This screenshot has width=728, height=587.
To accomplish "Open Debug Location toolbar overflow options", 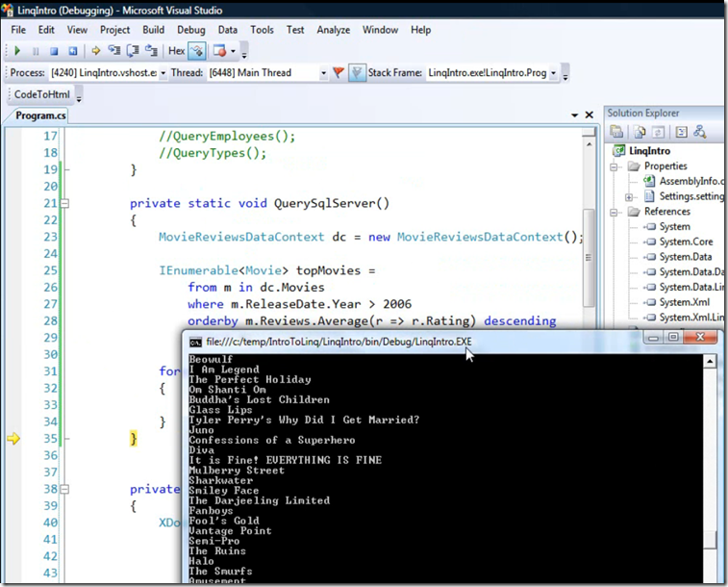I will point(565,76).
